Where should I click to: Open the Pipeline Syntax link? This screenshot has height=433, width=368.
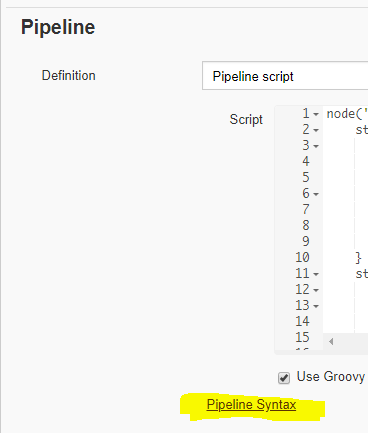coord(251,405)
